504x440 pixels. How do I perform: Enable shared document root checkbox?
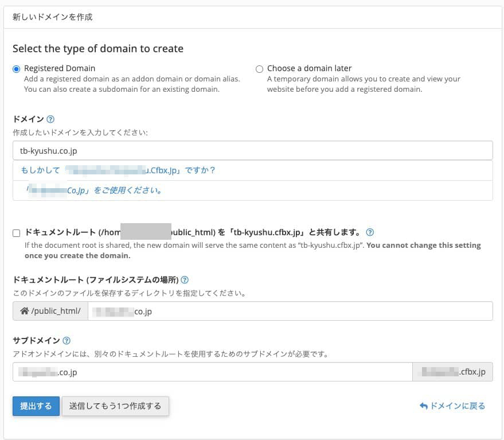click(x=17, y=233)
